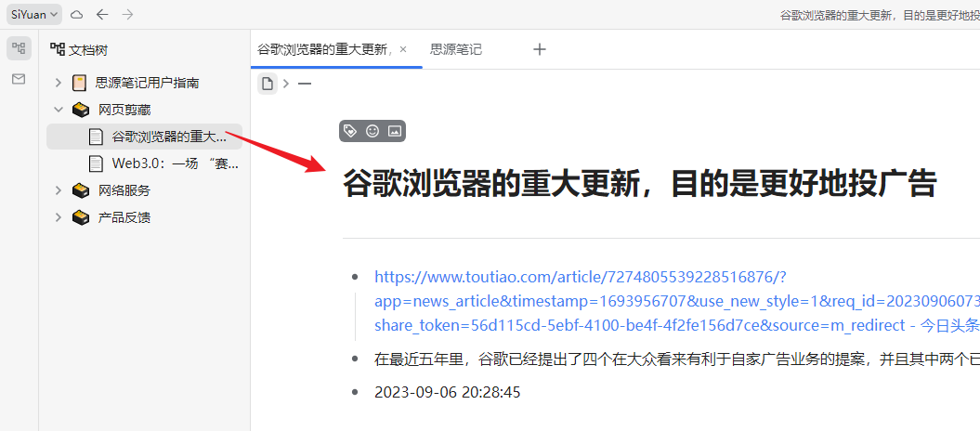Open the toutiao.com article link
Screen dimensions: 980x431
click(677, 300)
